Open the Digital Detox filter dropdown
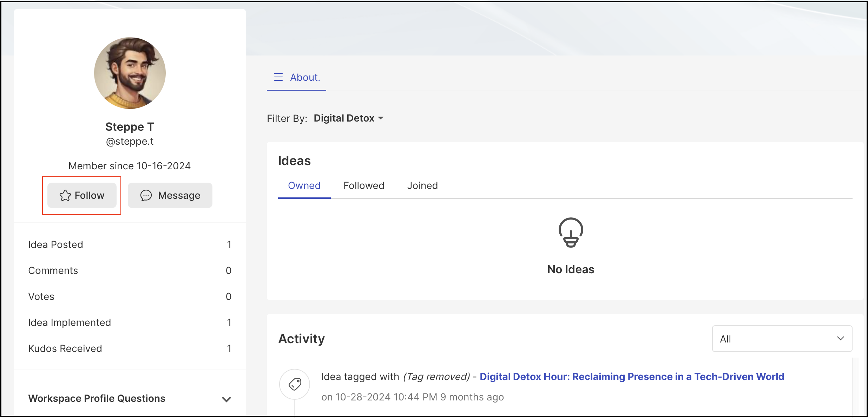The image size is (868, 418). (x=348, y=118)
